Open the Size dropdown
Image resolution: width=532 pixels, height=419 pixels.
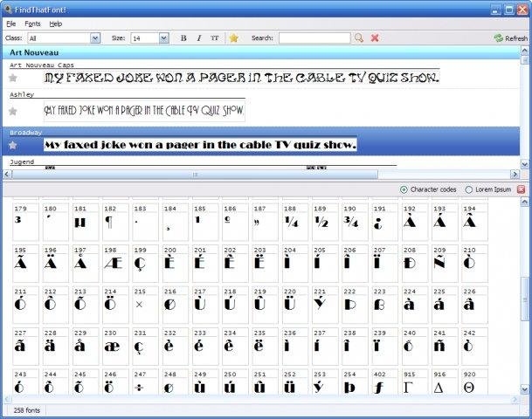tap(164, 38)
